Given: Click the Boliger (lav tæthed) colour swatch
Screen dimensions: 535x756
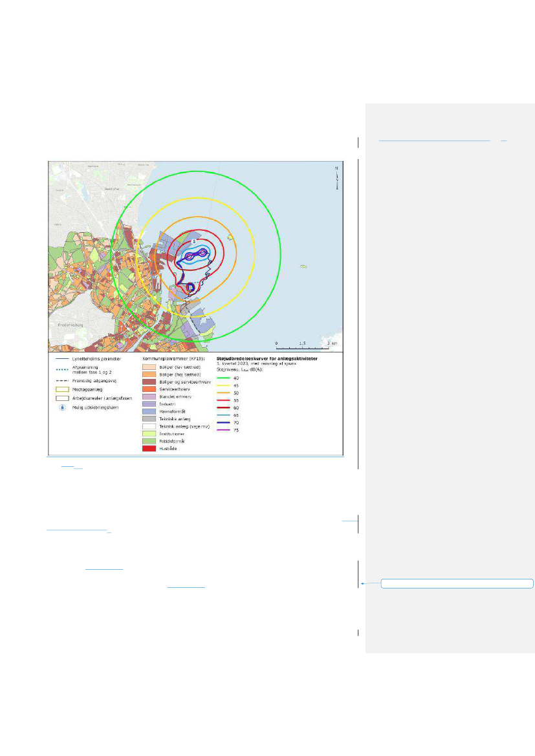Looking at the screenshot, I should pos(149,367).
